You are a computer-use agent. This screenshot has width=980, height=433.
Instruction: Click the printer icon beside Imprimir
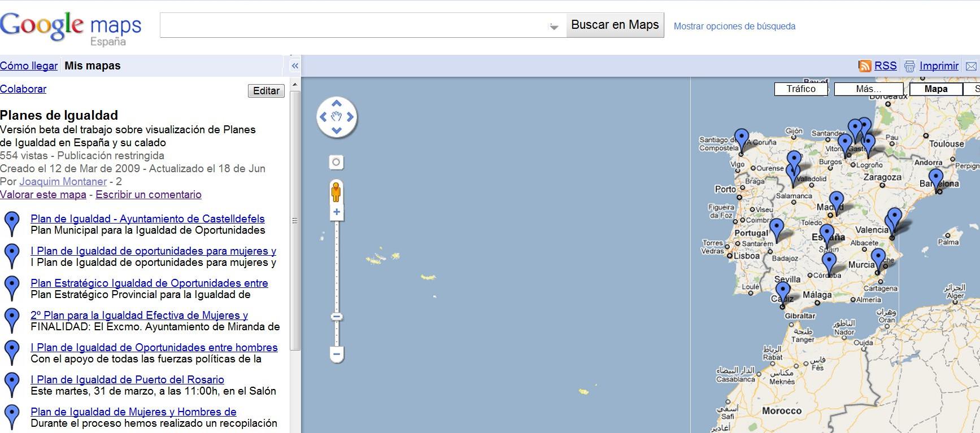point(909,66)
